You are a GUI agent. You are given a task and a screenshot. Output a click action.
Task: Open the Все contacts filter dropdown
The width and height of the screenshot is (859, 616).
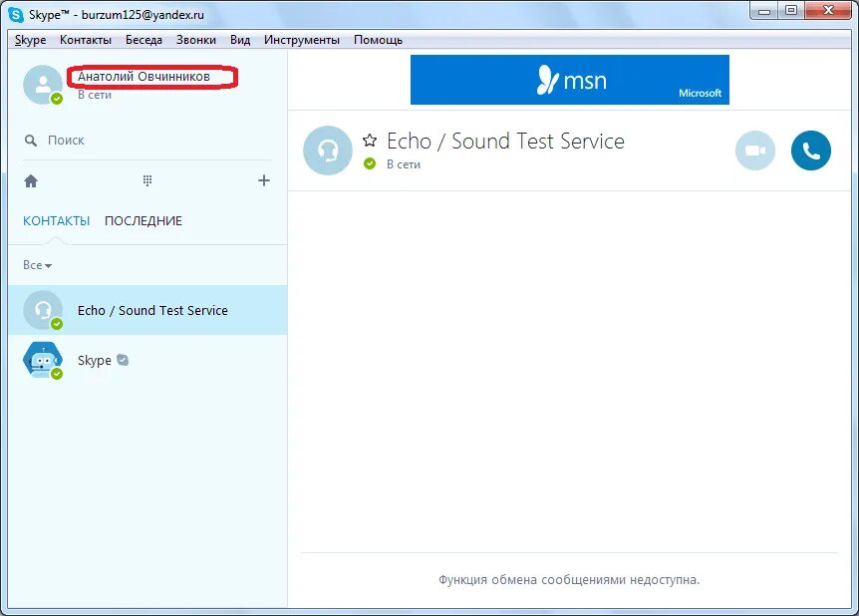click(x=37, y=265)
